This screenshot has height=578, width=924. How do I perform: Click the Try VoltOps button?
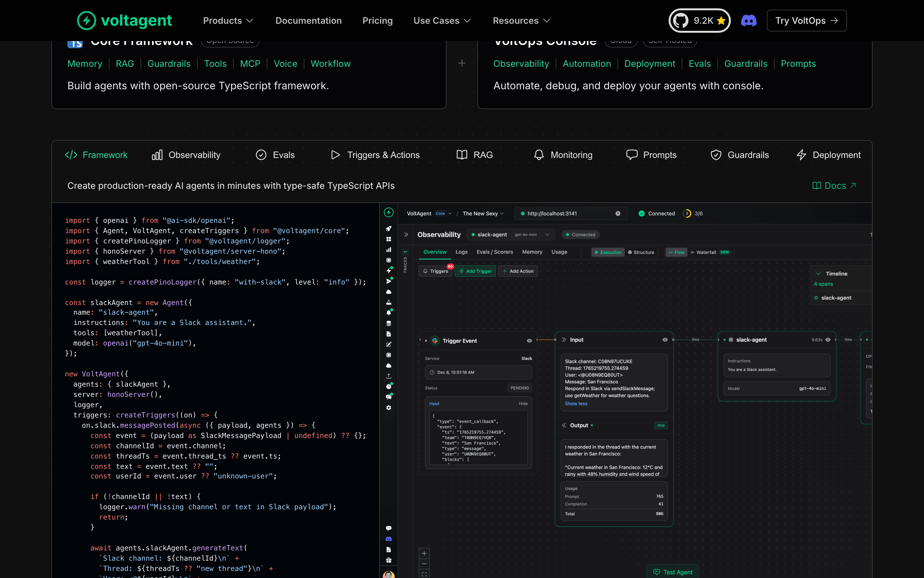(806, 21)
